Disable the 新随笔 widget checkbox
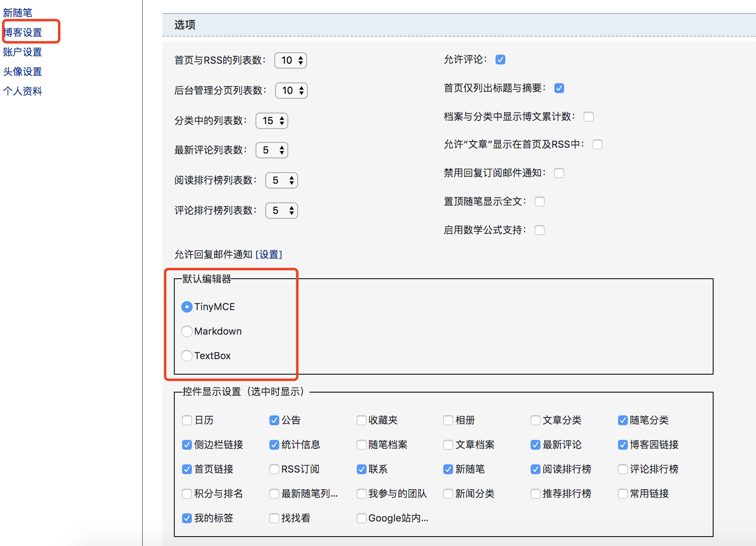Viewport: 756px width, 546px height. pyautogui.click(x=448, y=469)
